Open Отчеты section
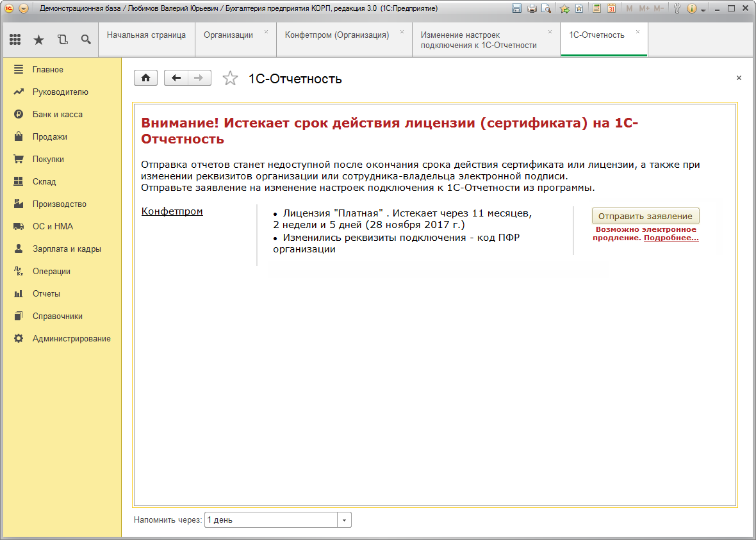 pyautogui.click(x=61, y=293)
